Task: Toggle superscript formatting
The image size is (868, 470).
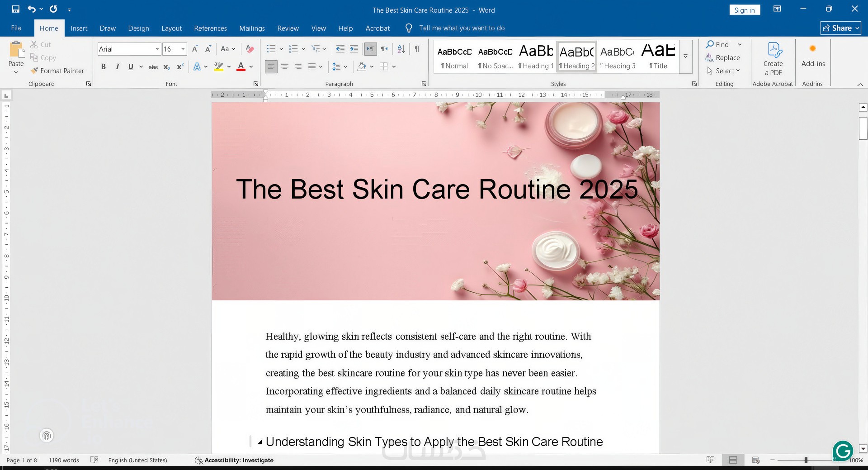Action: pos(180,67)
